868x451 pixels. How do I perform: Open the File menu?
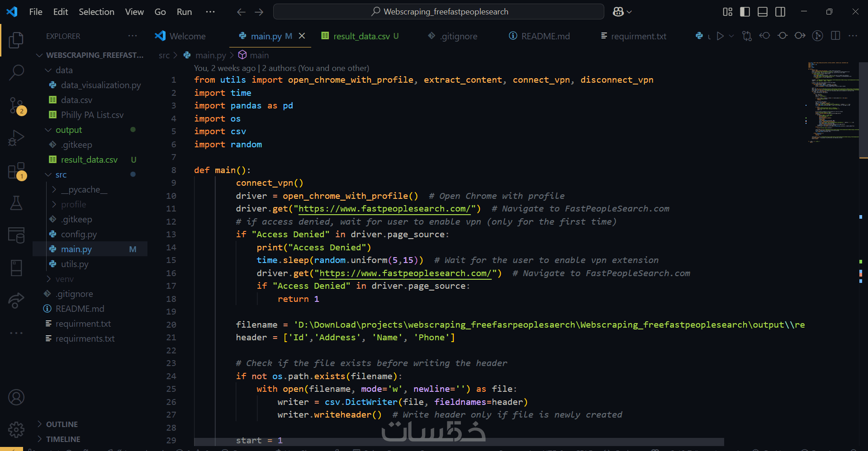[36, 12]
